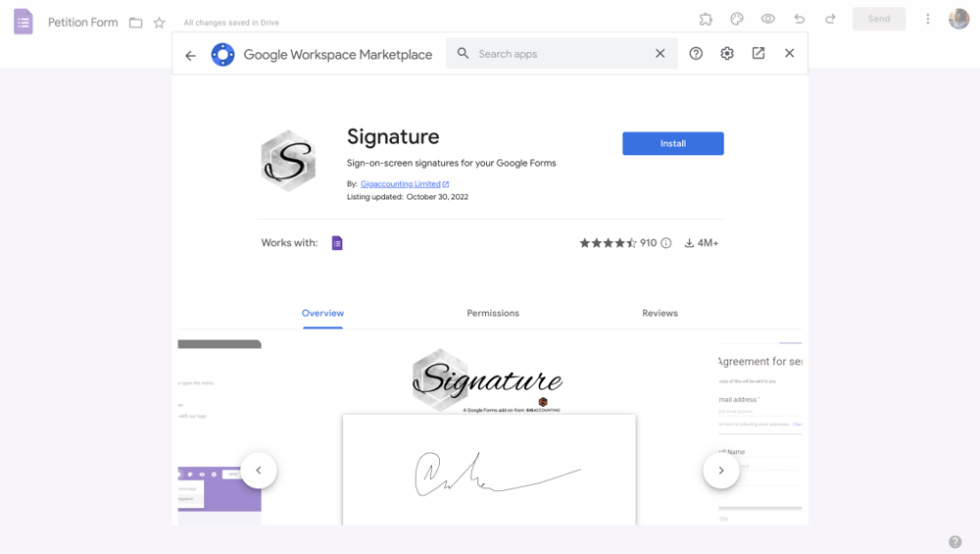
Task: Undo the last change
Action: (x=800, y=19)
